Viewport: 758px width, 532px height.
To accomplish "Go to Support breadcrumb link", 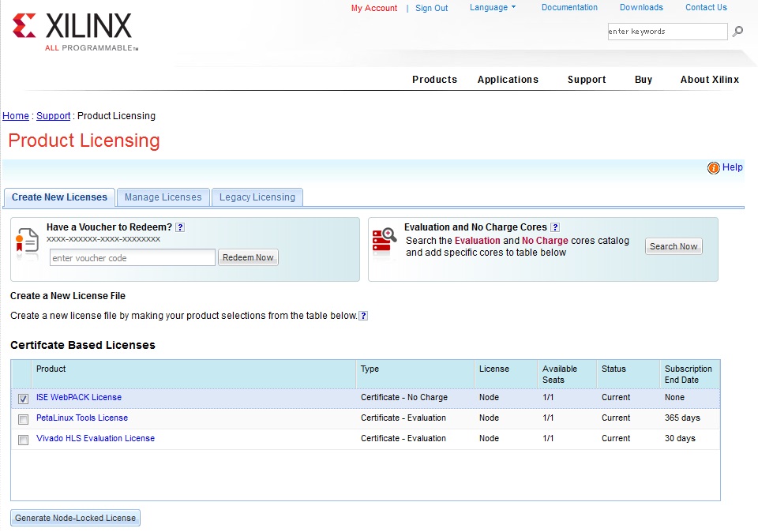I will pyautogui.click(x=53, y=116).
